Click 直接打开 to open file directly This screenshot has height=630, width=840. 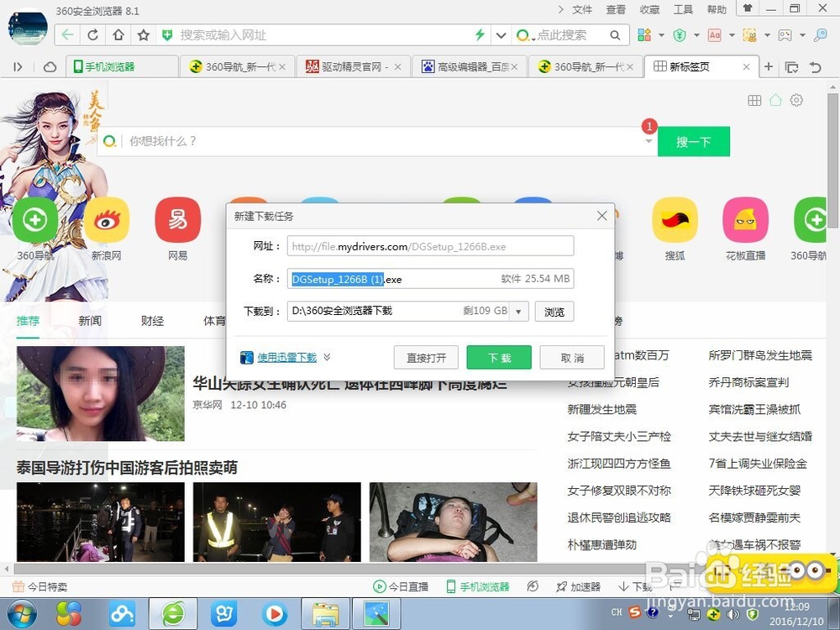426,357
